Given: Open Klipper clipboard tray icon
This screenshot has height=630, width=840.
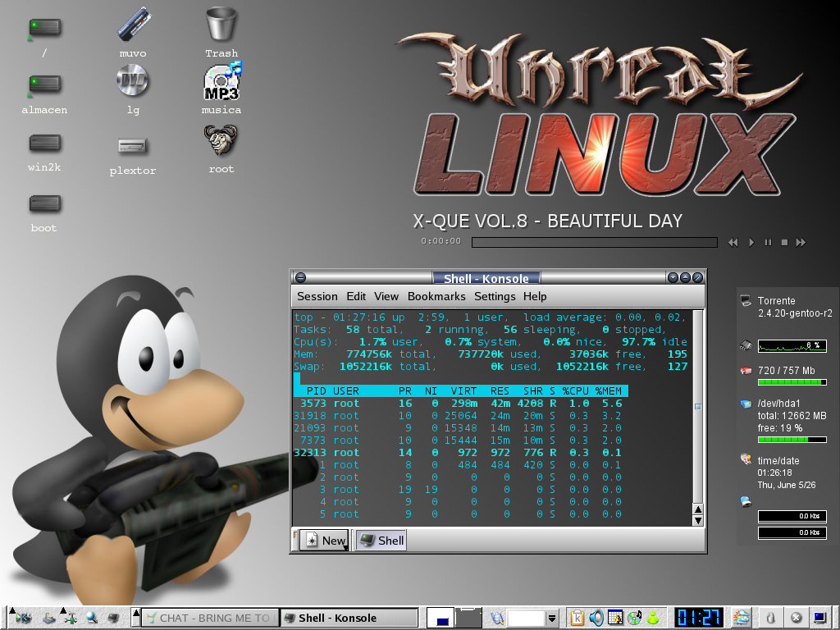Looking at the screenshot, I should [577, 619].
